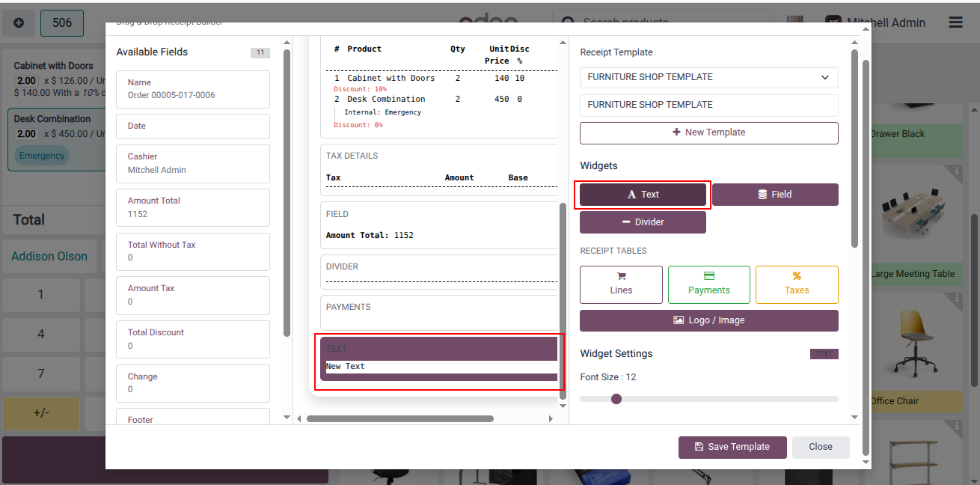
Task: Click numpad key 1 in POS
Action: 41,295
